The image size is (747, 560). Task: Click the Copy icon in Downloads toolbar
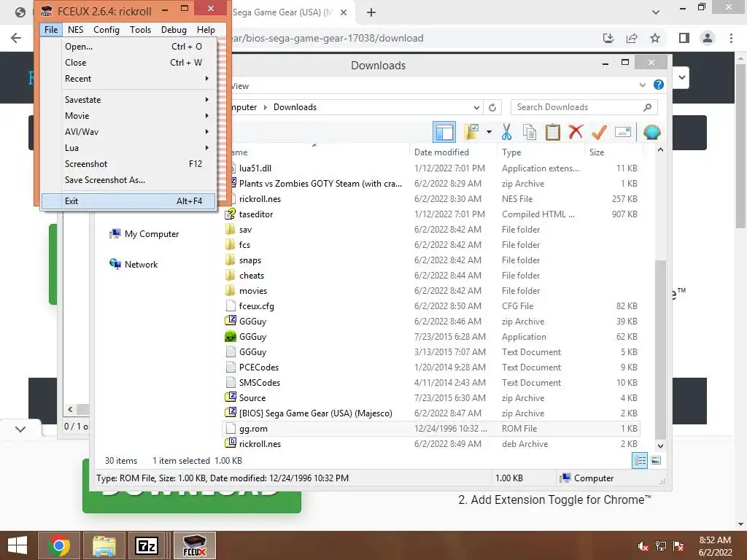pos(530,132)
